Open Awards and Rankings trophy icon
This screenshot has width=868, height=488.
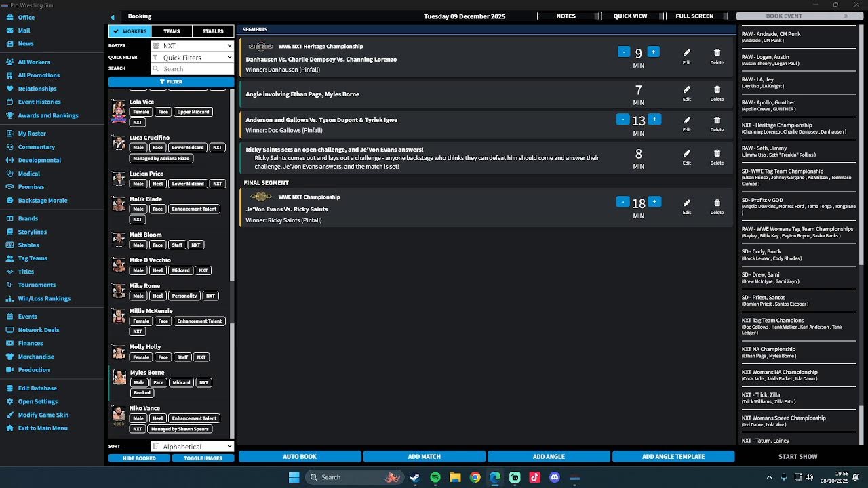pos(10,116)
